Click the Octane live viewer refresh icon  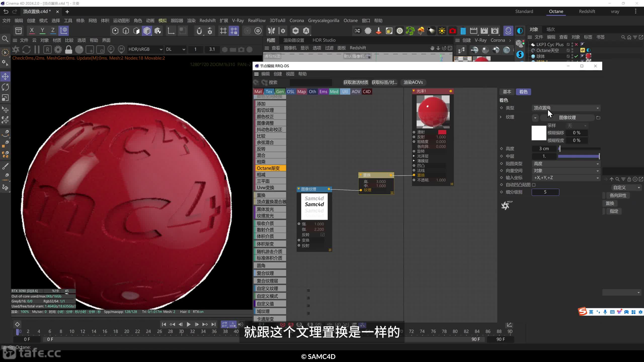click(x=26, y=50)
